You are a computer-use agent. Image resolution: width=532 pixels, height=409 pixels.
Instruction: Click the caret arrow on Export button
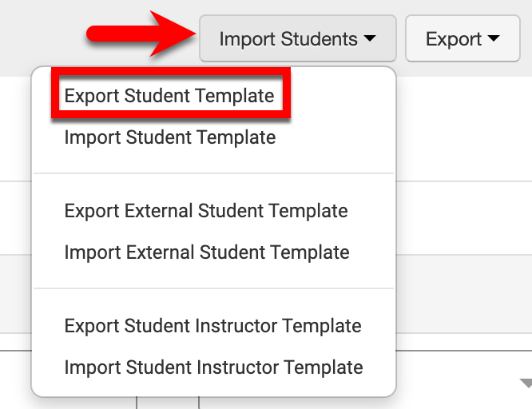pyautogui.click(x=493, y=38)
